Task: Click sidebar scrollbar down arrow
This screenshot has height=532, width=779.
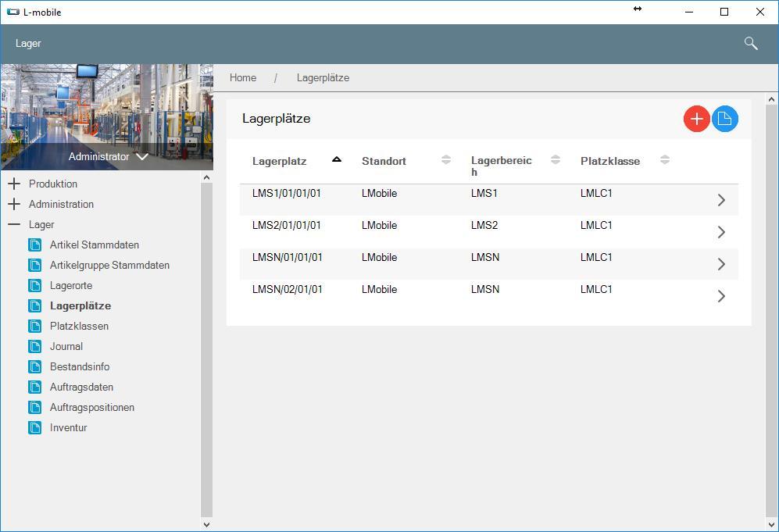Action: [207, 524]
